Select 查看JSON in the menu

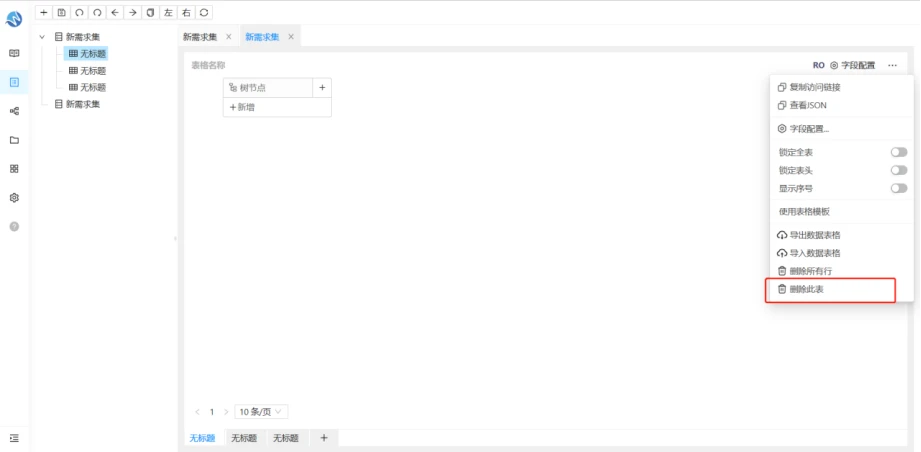(x=842, y=106)
